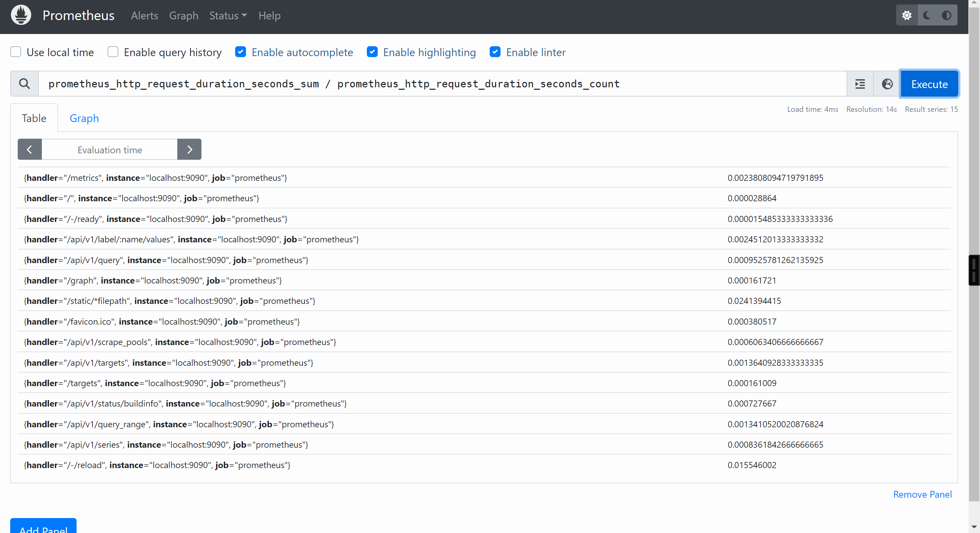Viewport: 980px width, 533px height.
Task: Disable the Enable autocomplete checkbox
Action: [x=241, y=52]
